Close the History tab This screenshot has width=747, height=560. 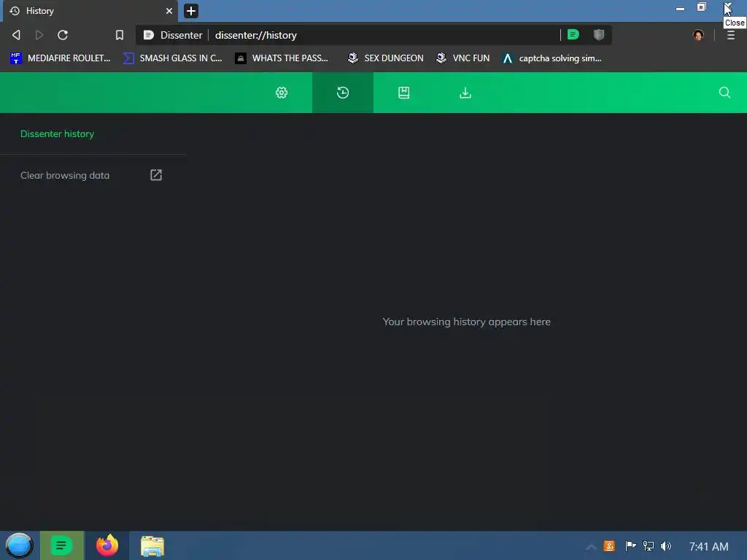pos(169,11)
